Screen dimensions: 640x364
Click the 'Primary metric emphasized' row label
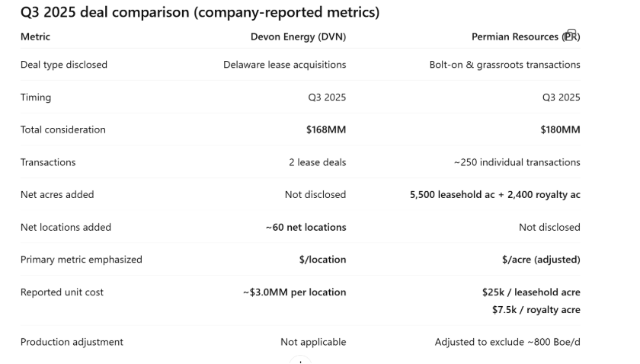coord(82,260)
